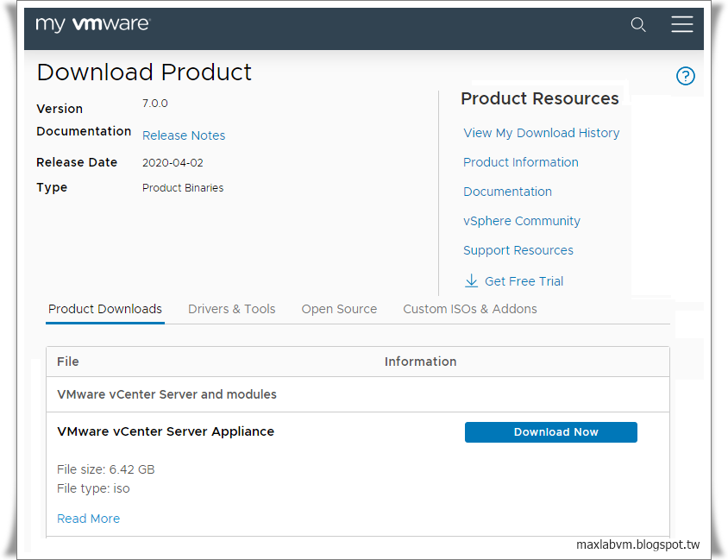Screen dimensions: 728x560
Task: Open the Release Notes documentation link
Action: [x=183, y=135]
